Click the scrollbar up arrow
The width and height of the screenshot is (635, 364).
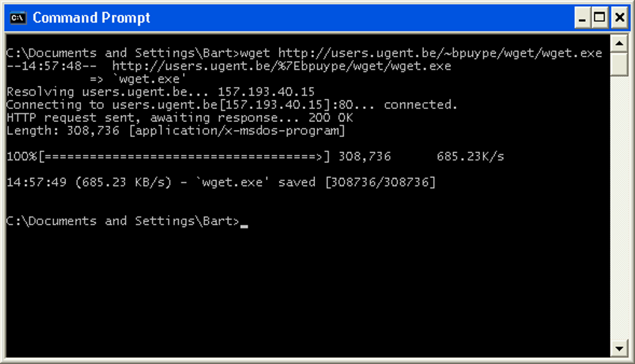(619, 44)
